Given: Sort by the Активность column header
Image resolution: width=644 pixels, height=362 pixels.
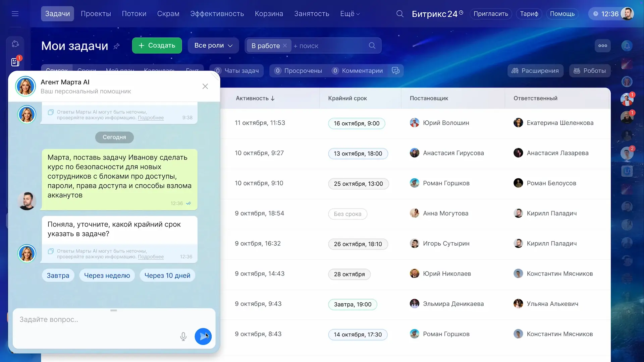Looking at the screenshot, I should tap(255, 98).
